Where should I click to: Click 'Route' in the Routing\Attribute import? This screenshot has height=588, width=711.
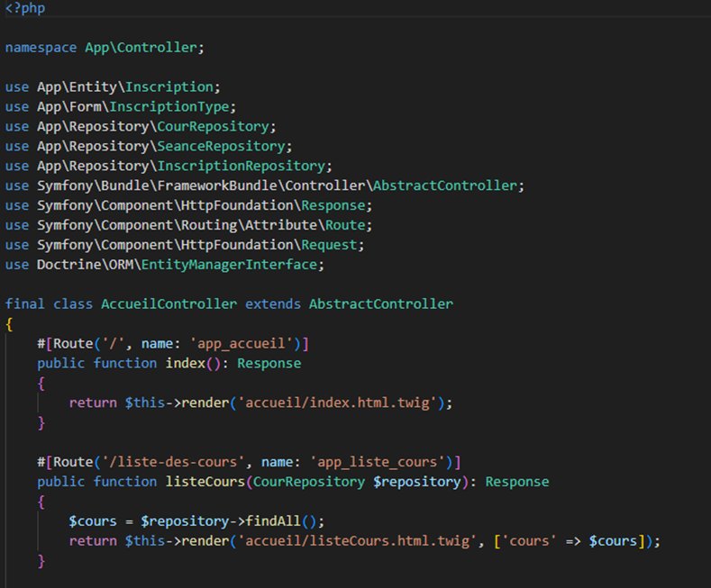(345, 225)
